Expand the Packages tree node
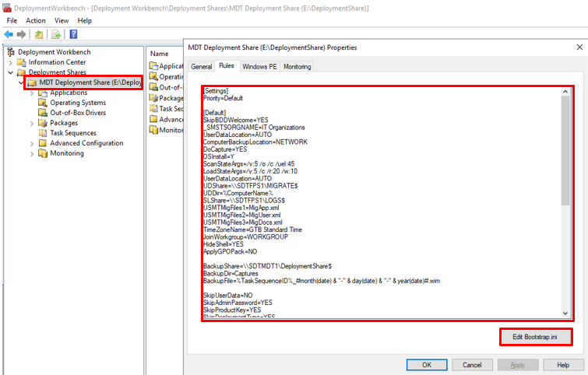Viewport: 588px width, 375px height. [32, 123]
